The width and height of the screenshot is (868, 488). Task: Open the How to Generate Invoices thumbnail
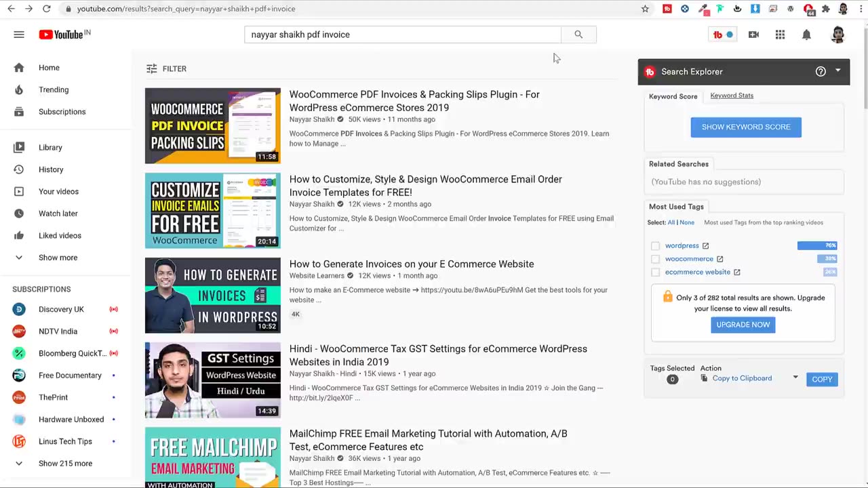(x=213, y=296)
